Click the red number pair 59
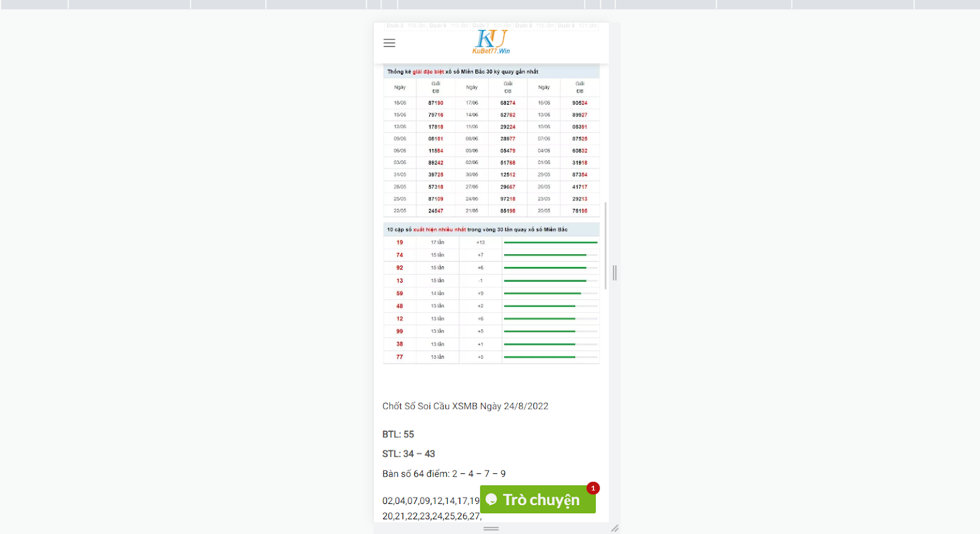The image size is (980, 534). [x=399, y=293]
